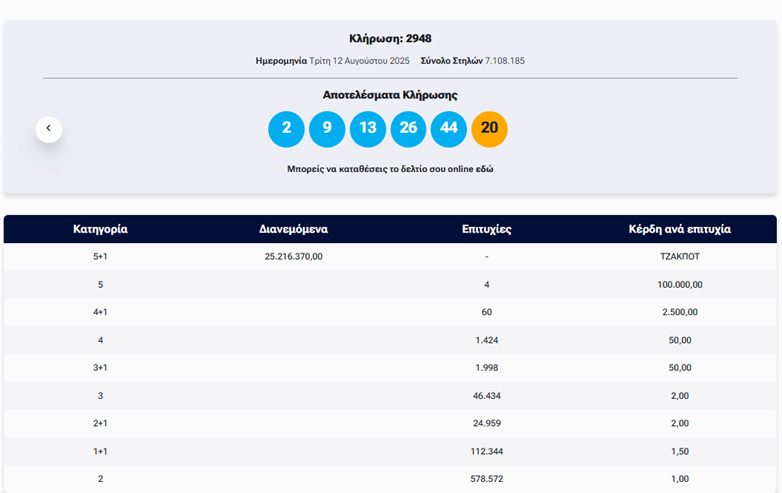Click the Κατηγορία column header

100,229
